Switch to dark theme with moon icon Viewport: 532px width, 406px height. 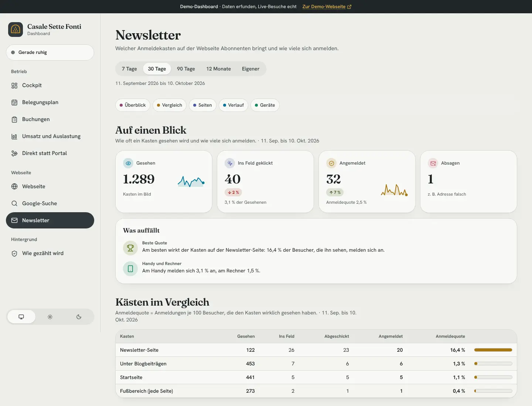tap(79, 317)
